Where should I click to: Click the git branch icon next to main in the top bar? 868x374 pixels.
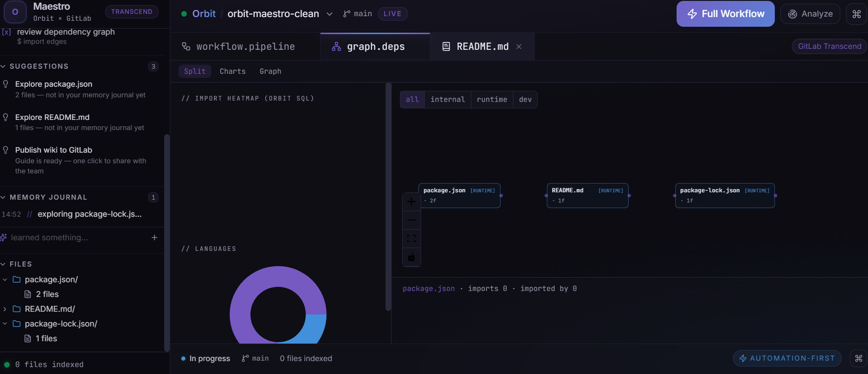click(x=347, y=14)
